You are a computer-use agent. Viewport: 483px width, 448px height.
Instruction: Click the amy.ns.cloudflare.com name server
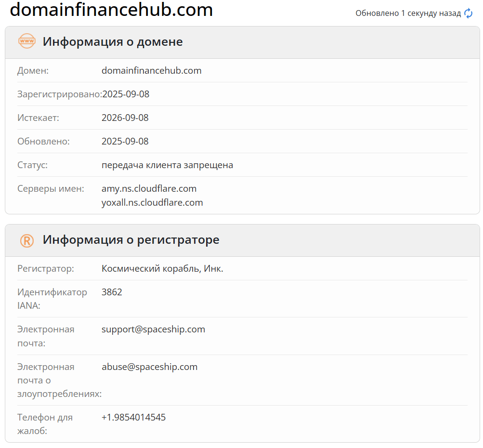(x=149, y=188)
